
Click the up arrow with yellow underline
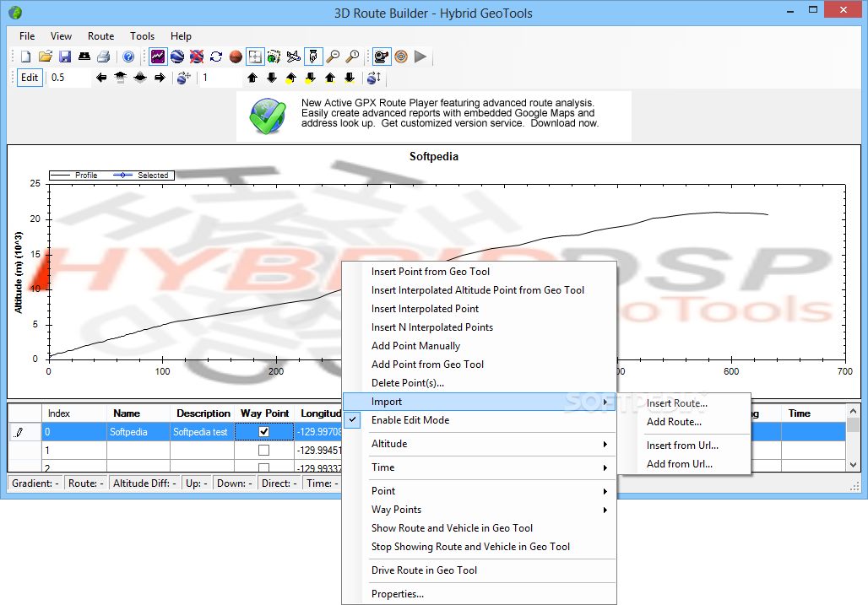coord(330,78)
